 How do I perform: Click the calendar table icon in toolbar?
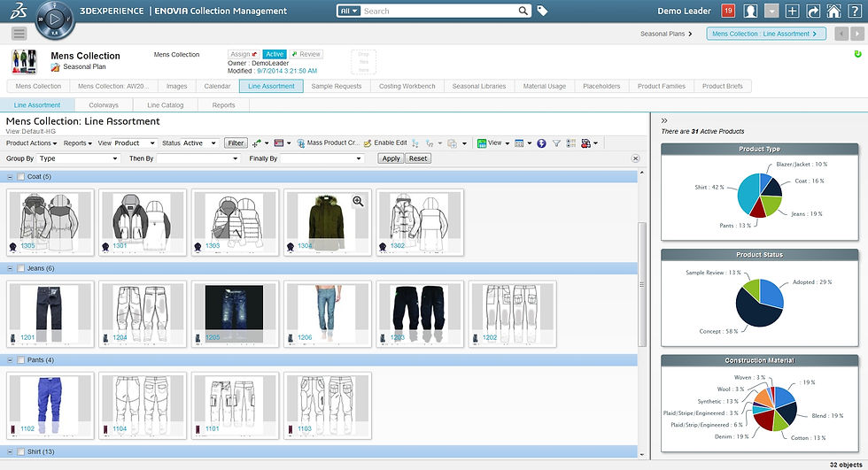click(519, 143)
